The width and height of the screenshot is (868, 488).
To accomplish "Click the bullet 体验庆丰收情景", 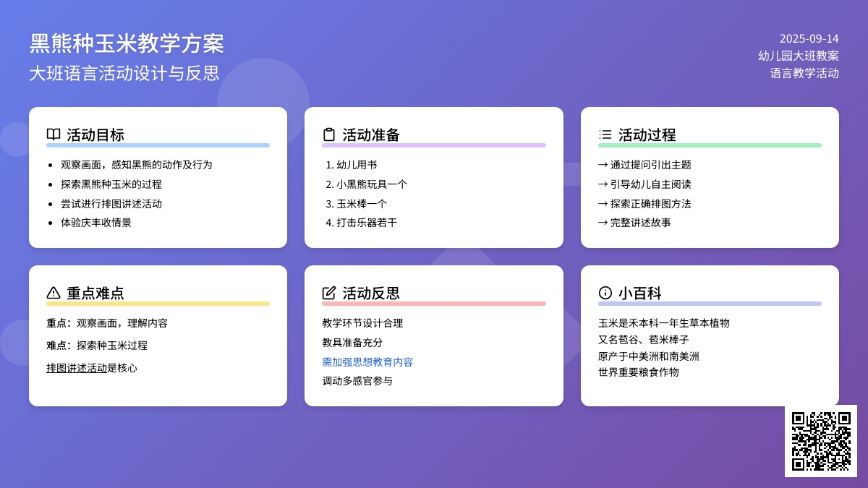I will click(x=96, y=223).
